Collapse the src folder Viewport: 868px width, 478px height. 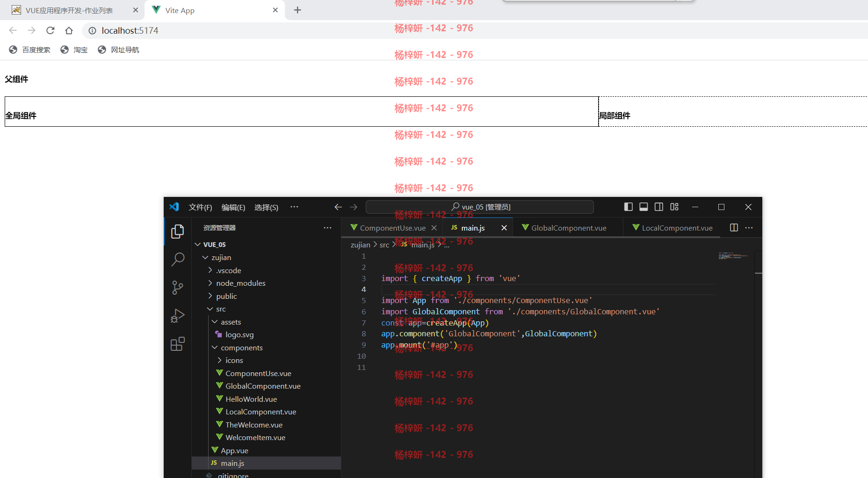click(x=210, y=309)
